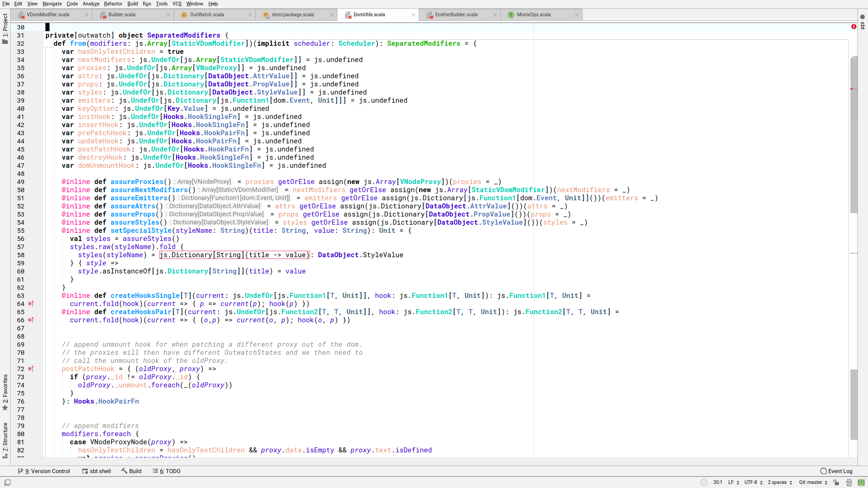
Task: Toggle tool window quick access button
Action: coord(7,482)
